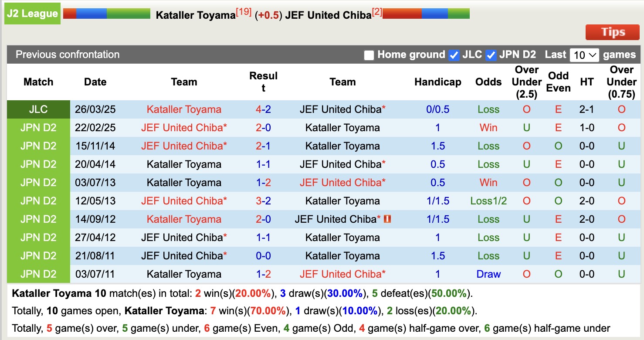Toggle the Home ground checkbox
The image size is (644, 340).
click(x=369, y=54)
